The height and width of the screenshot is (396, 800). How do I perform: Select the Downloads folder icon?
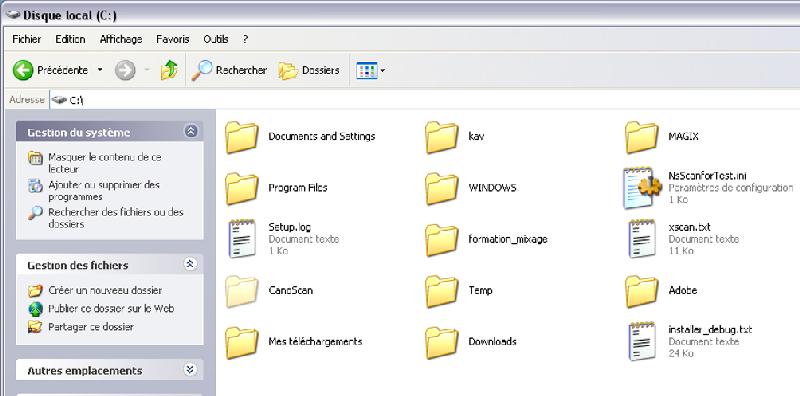[442, 342]
